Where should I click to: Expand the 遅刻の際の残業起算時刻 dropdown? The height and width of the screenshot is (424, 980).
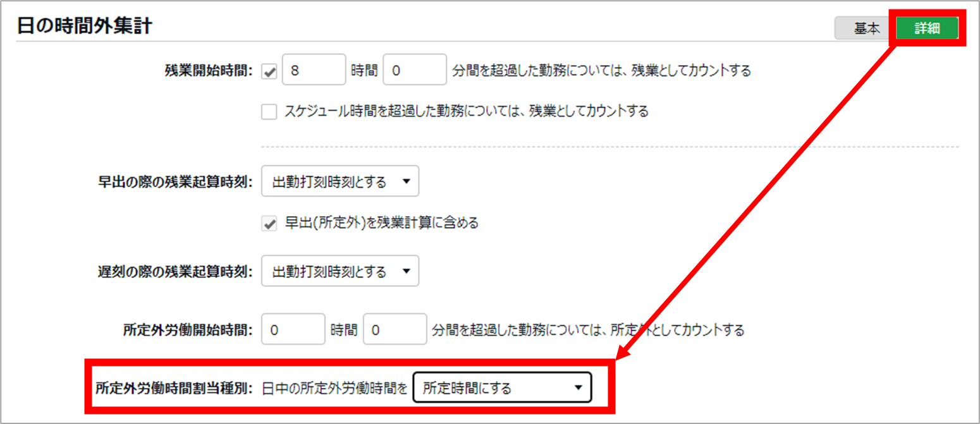(340, 272)
